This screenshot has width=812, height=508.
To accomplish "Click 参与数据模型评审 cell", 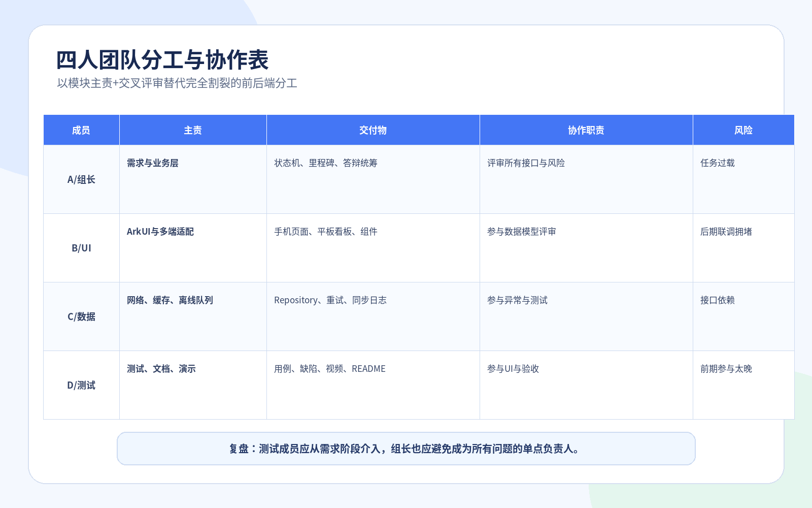I will [586, 248].
